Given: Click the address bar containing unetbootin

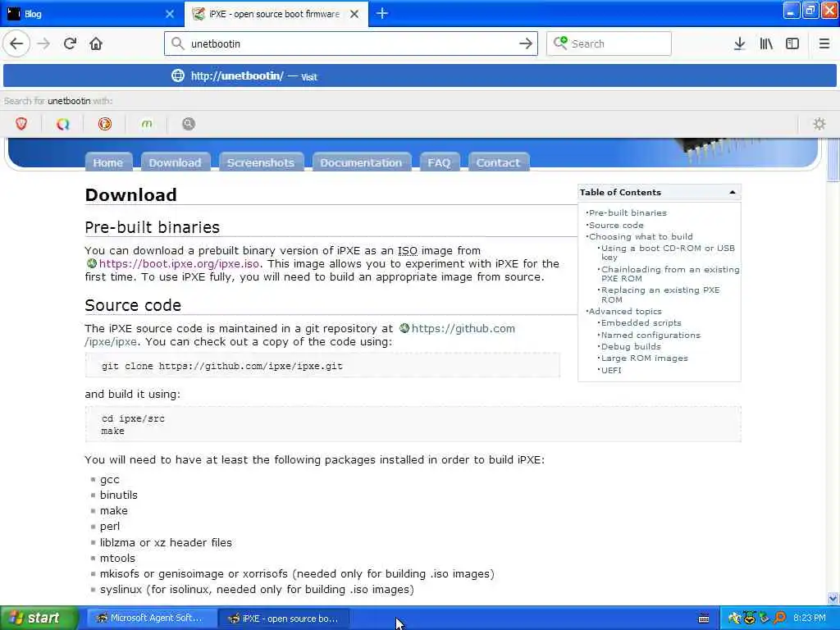Looking at the screenshot, I should click(x=351, y=43).
